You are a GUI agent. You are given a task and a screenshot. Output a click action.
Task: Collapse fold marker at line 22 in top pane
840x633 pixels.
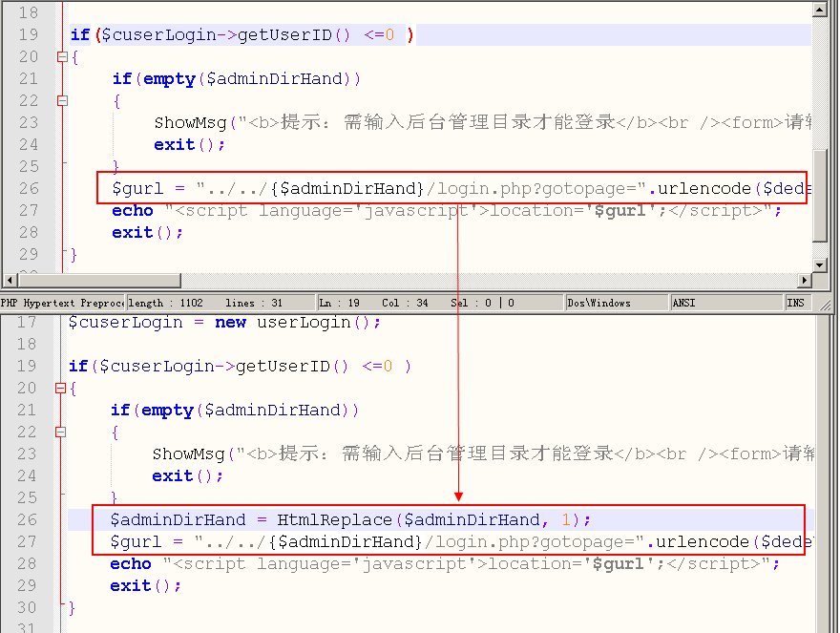pyautogui.click(x=63, y=100)
